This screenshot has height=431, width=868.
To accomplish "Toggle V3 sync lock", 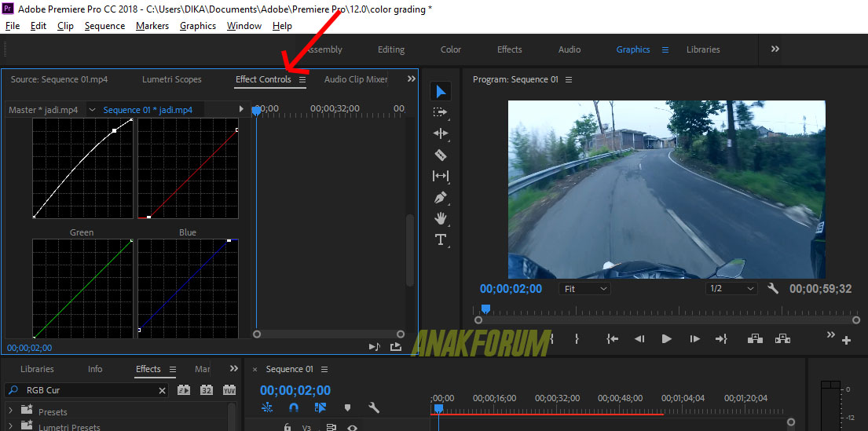I will point(331,427).
